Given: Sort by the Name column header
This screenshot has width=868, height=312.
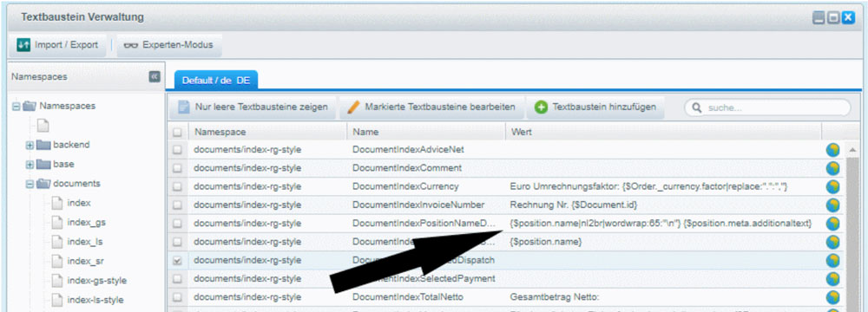Looking at the screenshot, I should coord(426,133).
